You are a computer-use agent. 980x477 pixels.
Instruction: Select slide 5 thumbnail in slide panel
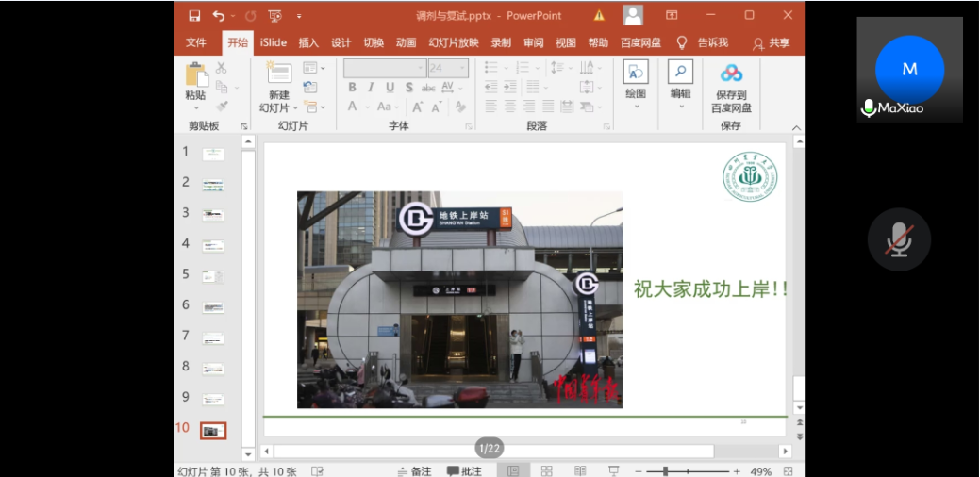(x=213, y=276)
